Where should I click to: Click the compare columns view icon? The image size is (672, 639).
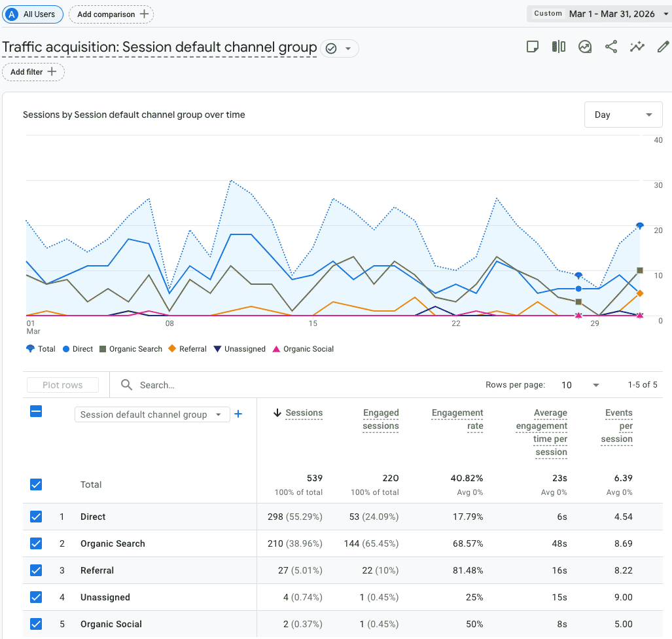pyautogui.click(x=558, y=47)
